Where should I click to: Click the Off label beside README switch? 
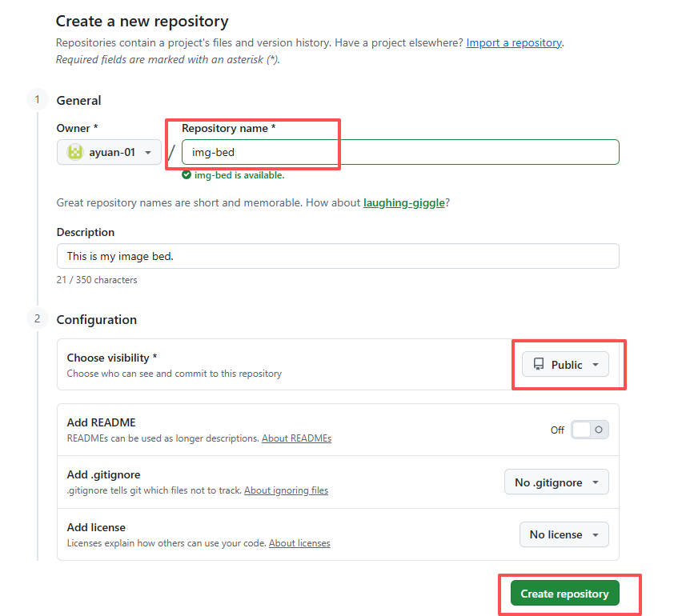point(557,430)
